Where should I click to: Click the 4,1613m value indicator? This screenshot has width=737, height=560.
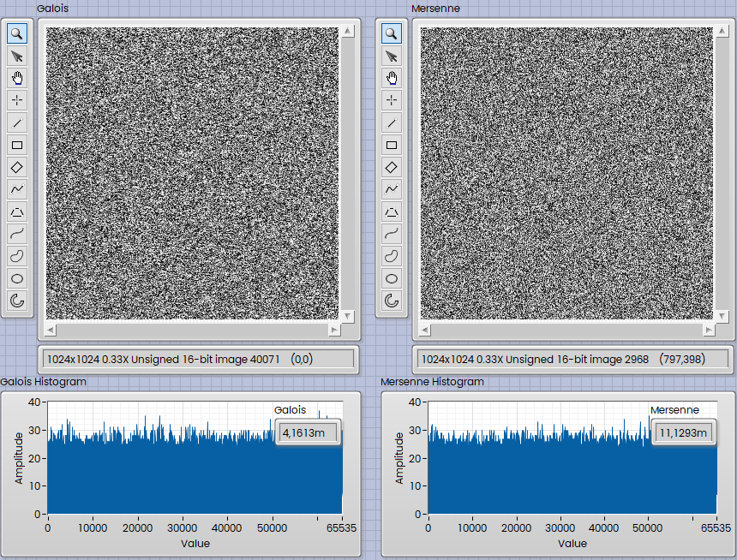coord(308,432)
